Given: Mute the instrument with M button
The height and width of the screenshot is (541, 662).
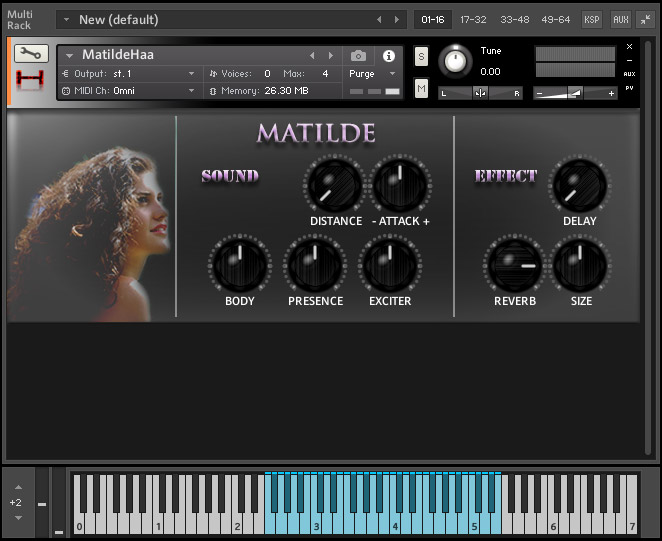Looking at the screenshot, I should coord(421,89).
